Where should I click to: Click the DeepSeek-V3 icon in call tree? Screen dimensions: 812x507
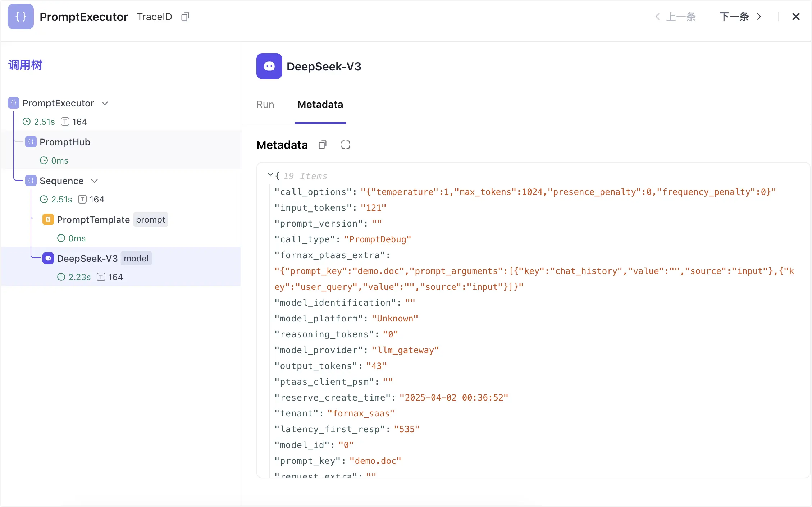pyautogui.click(x=48, y=259)
